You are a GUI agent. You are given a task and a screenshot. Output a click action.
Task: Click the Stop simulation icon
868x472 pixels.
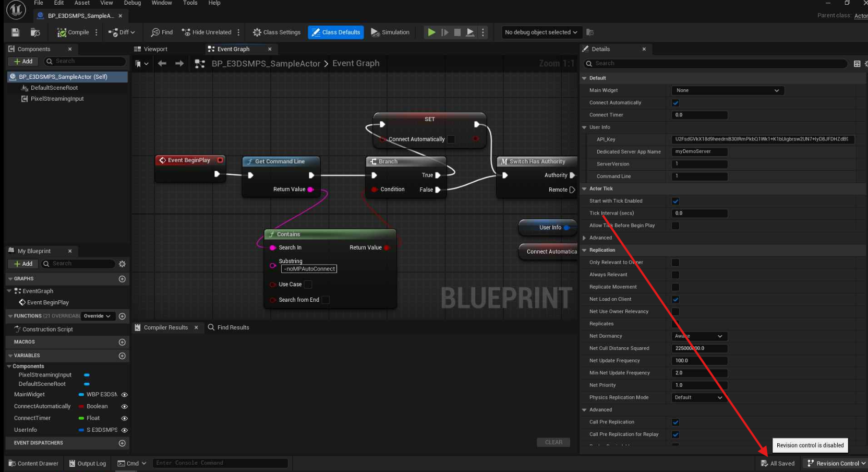pyautogui.click(x=457, y=32)
